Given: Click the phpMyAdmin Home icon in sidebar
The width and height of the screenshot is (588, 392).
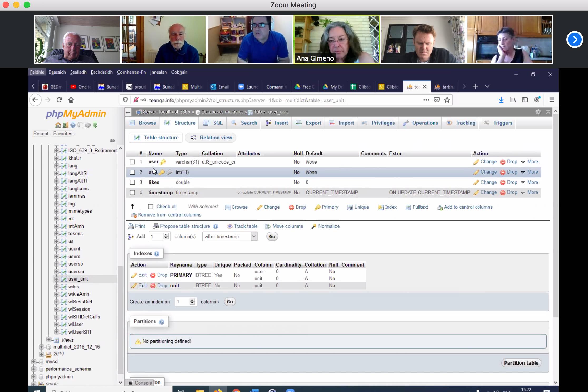Looking at the screenshot, I should click(58, 125).
